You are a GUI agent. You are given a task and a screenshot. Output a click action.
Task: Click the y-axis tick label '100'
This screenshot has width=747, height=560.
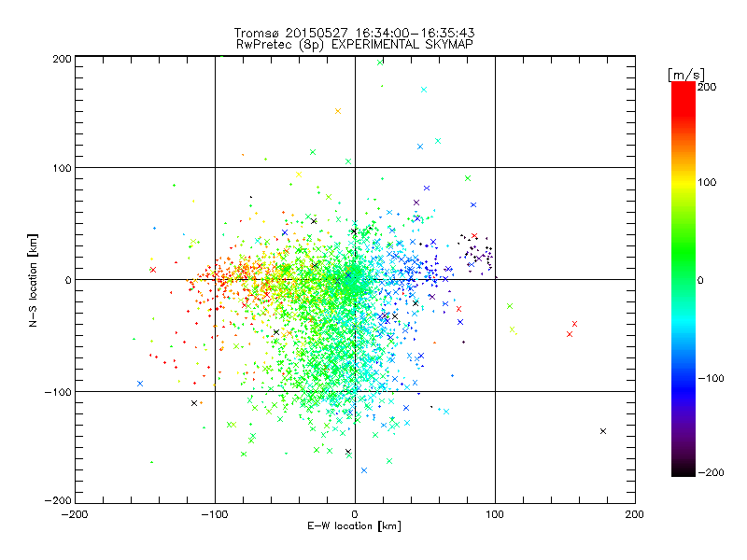point(62,168)
